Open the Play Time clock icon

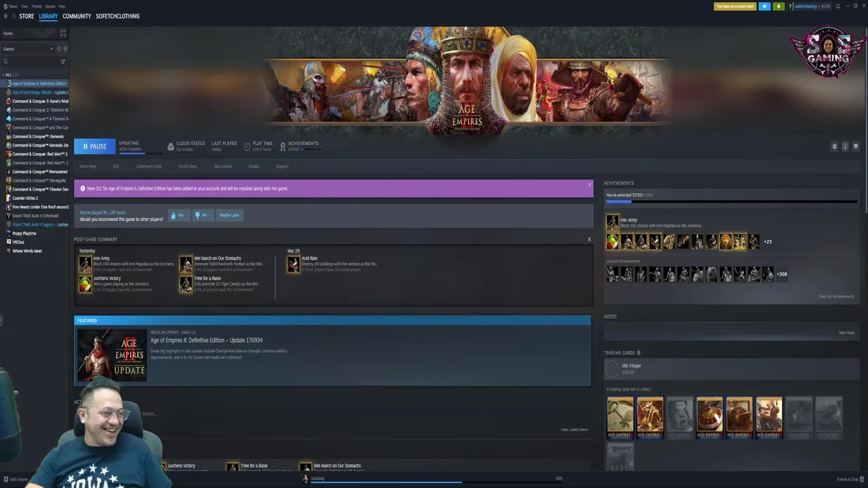click(248, 146)
